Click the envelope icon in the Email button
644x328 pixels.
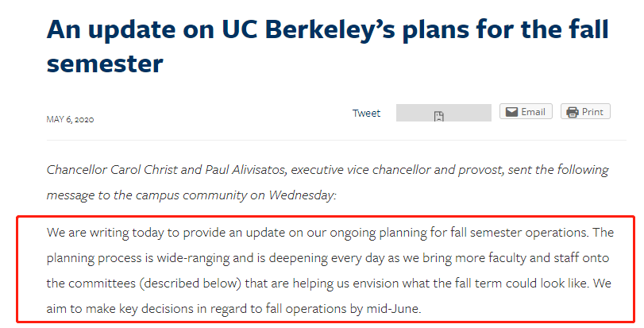(511, 112)
